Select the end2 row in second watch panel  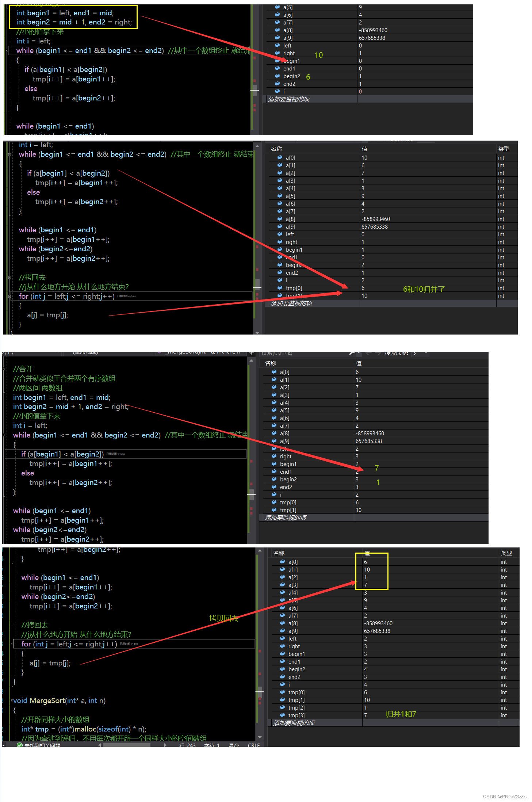click(x=393, y=273)
